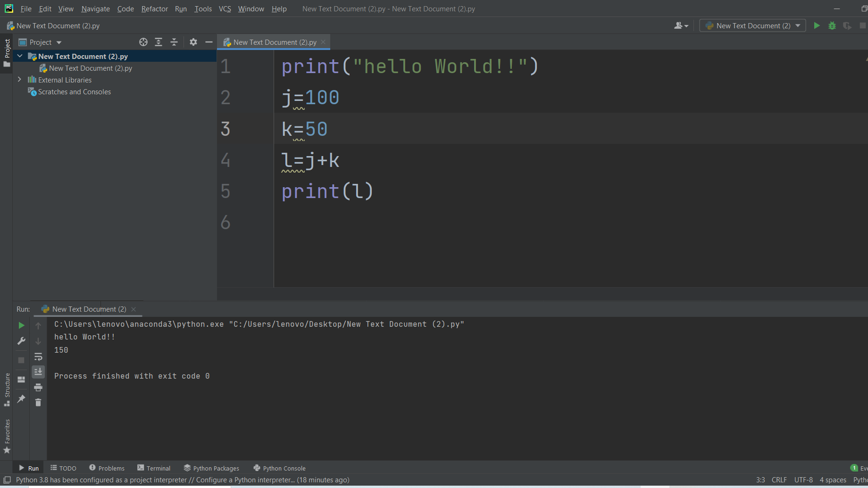Screen dimensions: 868x488
Task: Toggle soft-wrap in the Run console
Action: (x=38, y=356)
